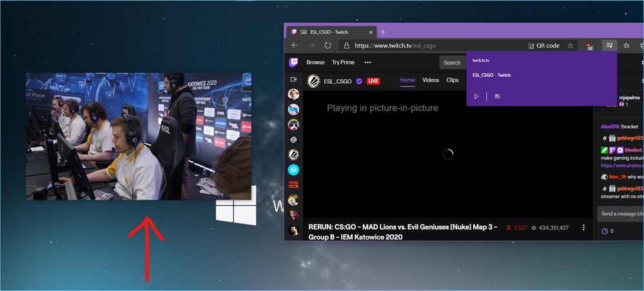Click the stream title RERUN: CS:GO - MAD Lions
644x291 pixels.
click(403, 232)
